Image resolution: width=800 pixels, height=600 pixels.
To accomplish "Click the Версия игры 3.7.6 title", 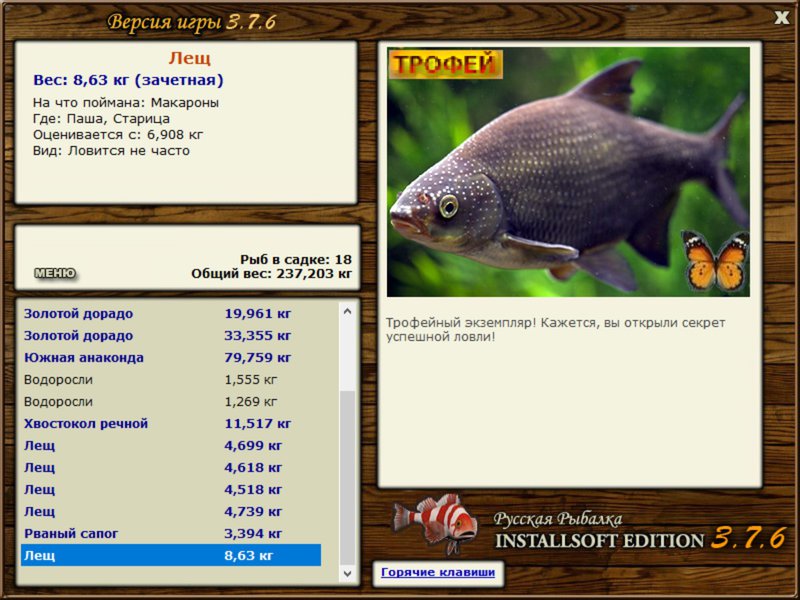I will click(x=192, y=22).
